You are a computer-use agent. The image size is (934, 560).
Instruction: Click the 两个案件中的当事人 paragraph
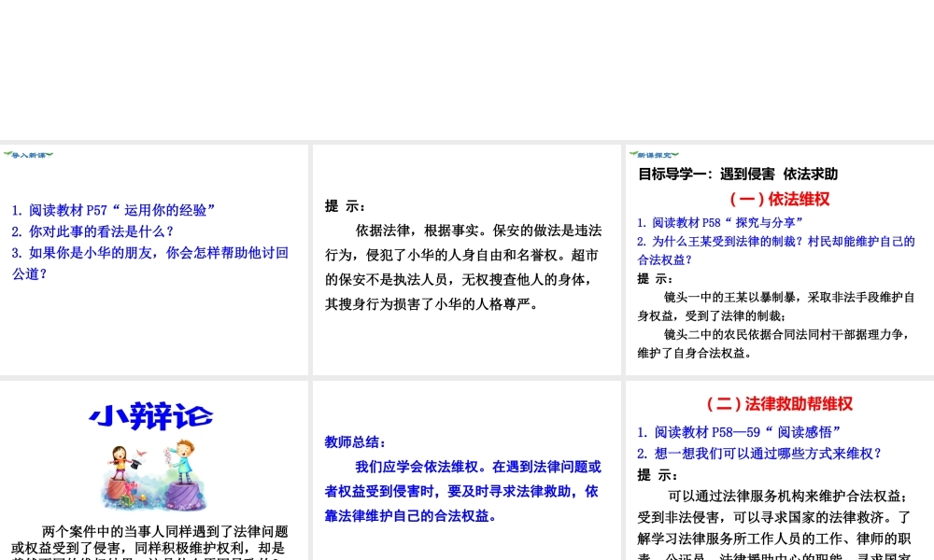click(x=149, y=540)
